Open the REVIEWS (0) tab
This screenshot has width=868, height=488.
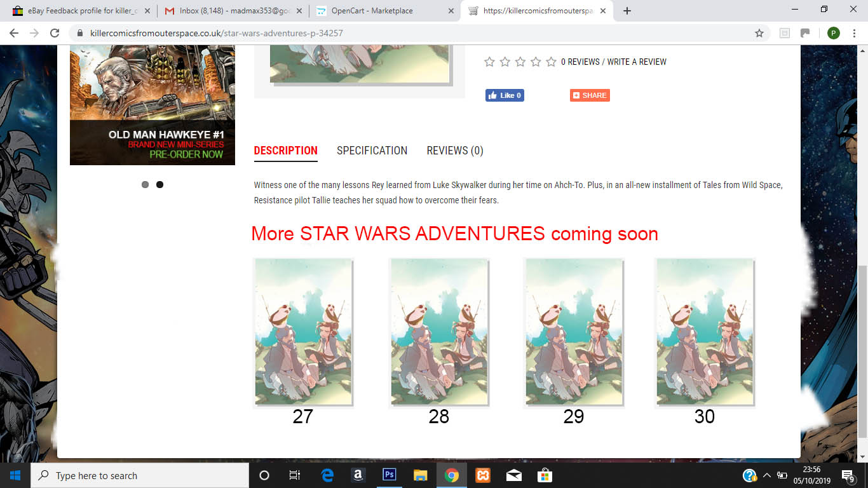(x=455, y=151)
